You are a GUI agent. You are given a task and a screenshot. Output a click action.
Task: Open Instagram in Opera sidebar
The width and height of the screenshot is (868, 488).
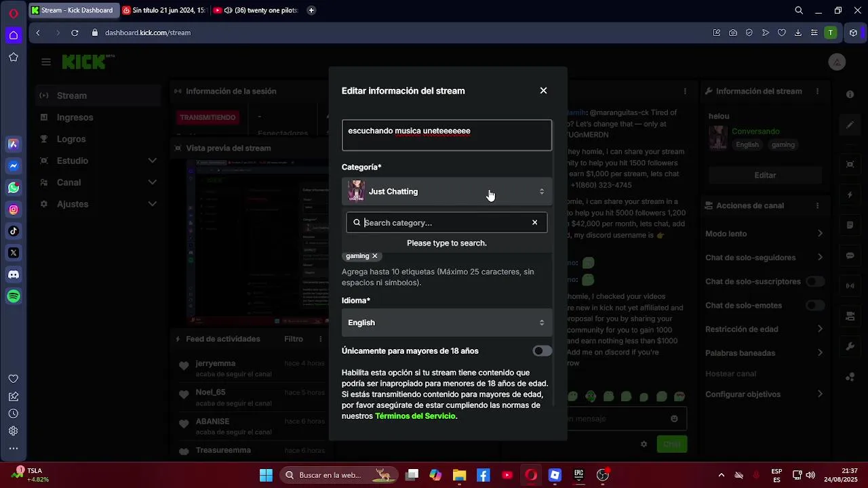pyautogui.click(x=14, y=209)
